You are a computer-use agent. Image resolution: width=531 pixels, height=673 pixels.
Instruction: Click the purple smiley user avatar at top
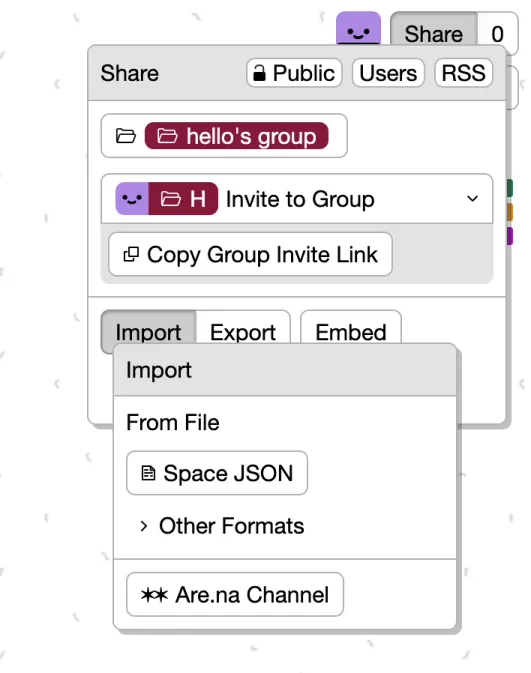click(358, 29)
